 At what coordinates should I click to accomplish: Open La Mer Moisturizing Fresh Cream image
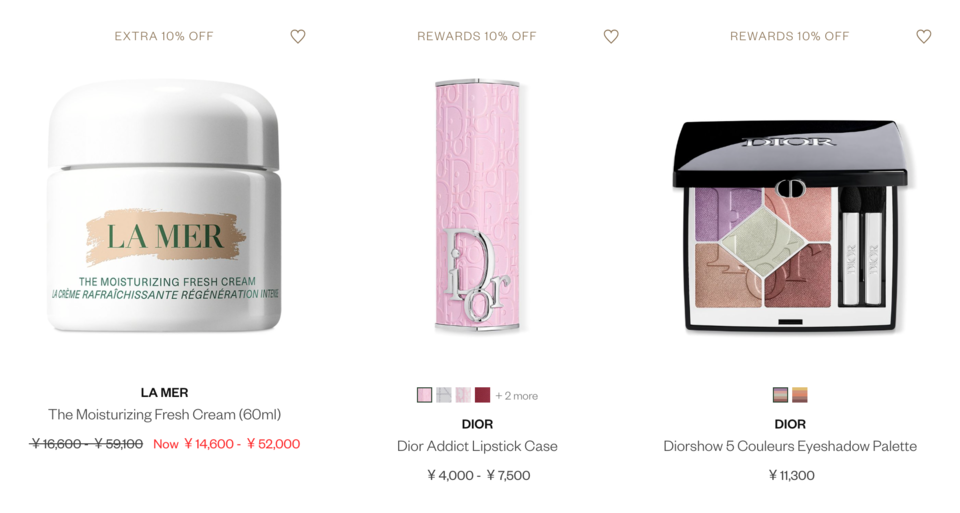(x=164, y=206)
